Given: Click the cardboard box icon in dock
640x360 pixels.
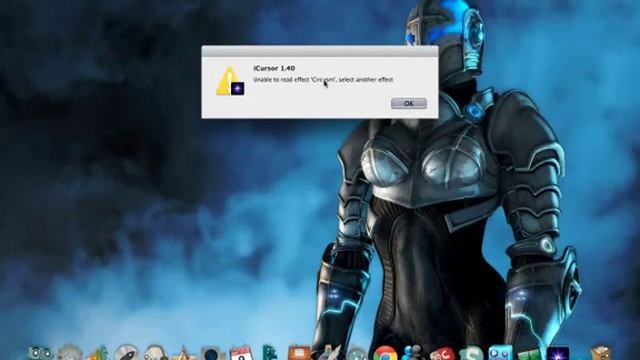Looking at the screenshot, I should tap(600, 353).
